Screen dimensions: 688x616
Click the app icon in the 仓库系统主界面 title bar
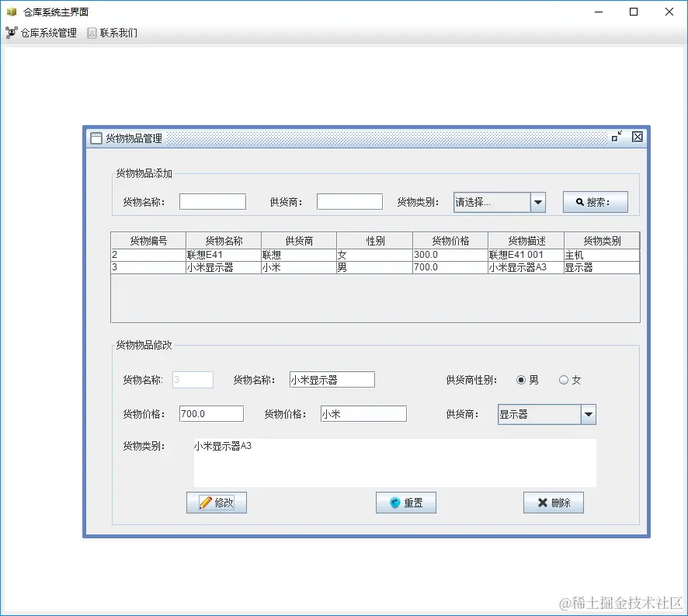(x=12, y=12)
